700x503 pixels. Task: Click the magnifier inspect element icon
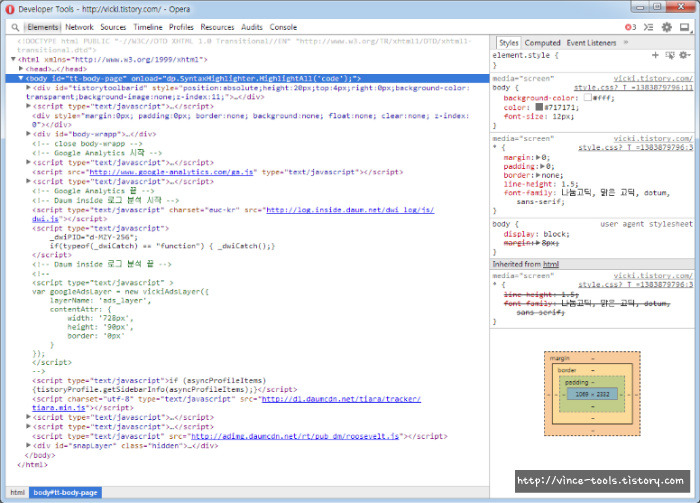(x=15, y=27)
